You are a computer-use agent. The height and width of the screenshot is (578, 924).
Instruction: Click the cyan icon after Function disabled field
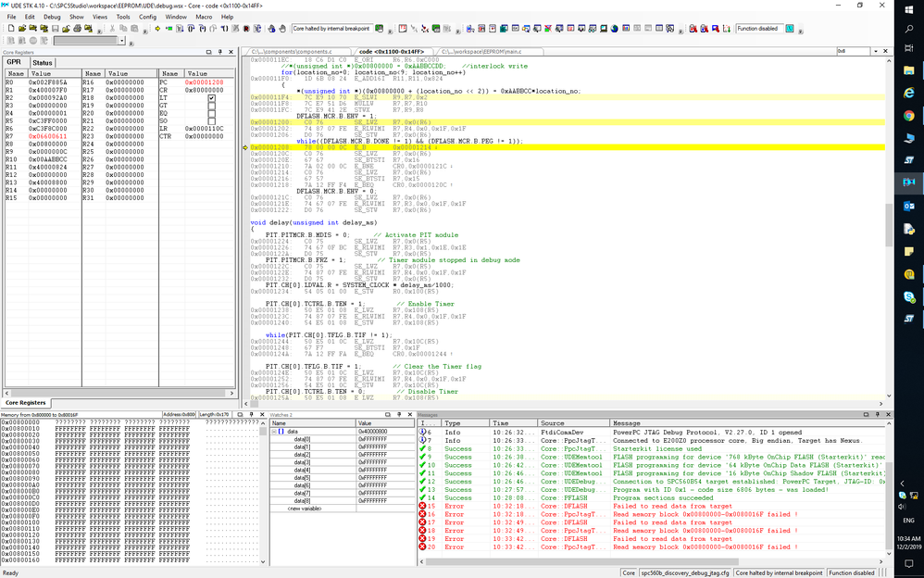pos(790,29)
